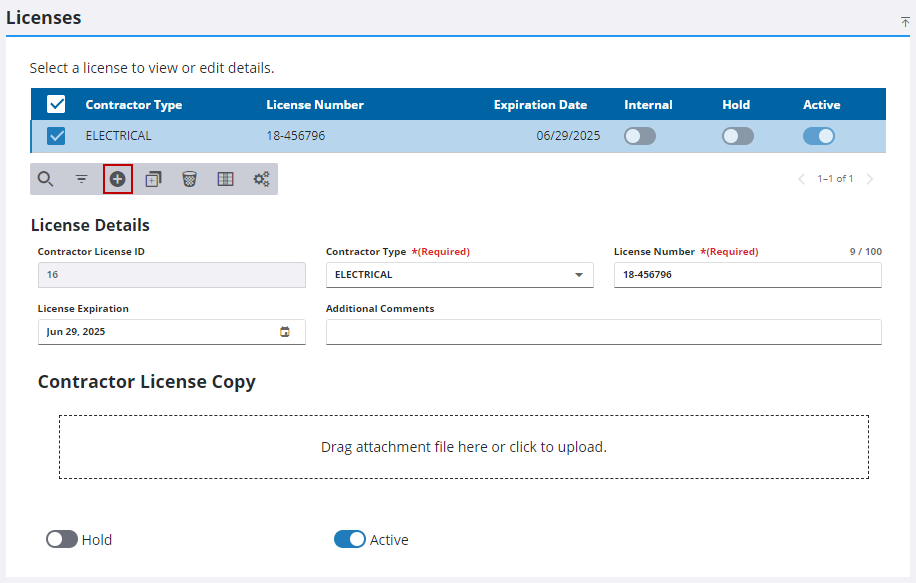The image size is (916, 583).
Task: Click the attachment upload drop area
Action: (x=464, y=447)
